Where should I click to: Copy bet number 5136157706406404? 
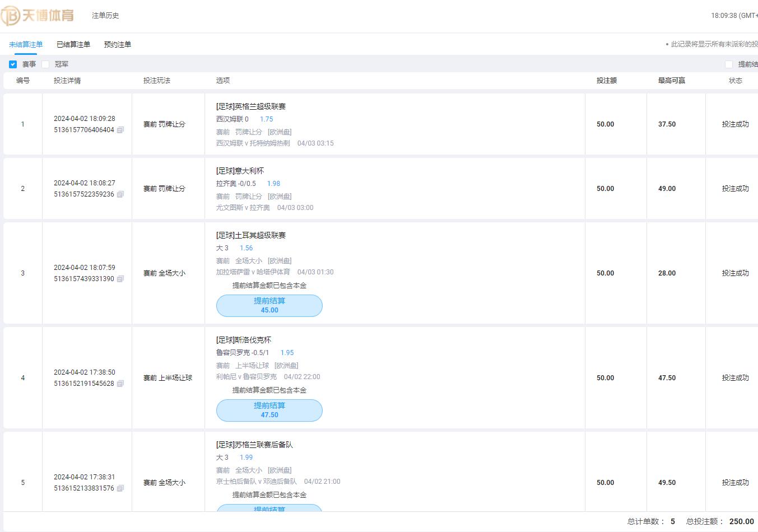click(120, 130)
